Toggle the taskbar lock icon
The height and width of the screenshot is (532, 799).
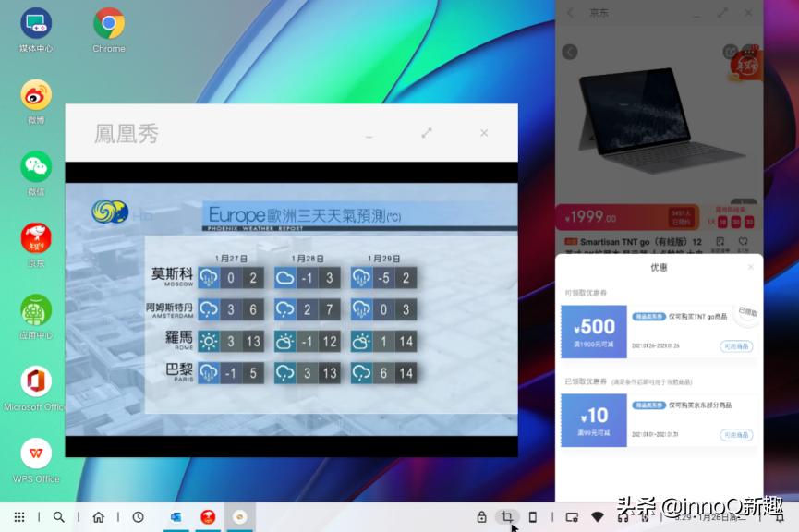(481, 518)
